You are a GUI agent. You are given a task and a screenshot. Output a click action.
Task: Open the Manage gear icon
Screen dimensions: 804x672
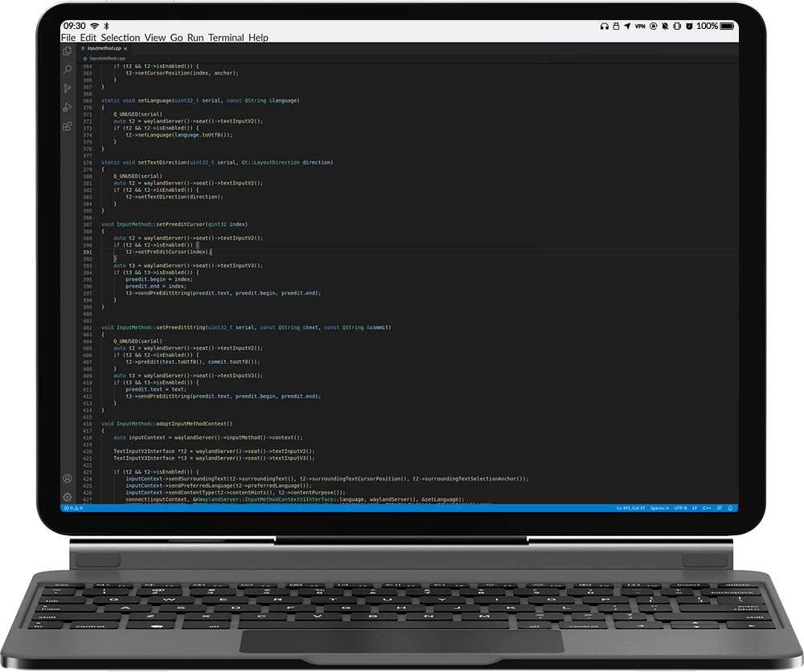[x=68, y=497]
